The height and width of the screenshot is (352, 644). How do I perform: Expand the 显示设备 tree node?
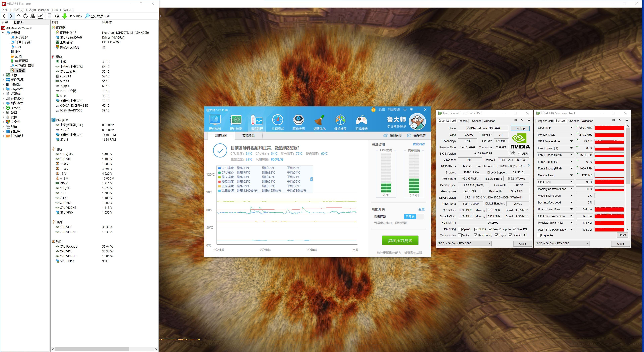click(x=3, y=89)
